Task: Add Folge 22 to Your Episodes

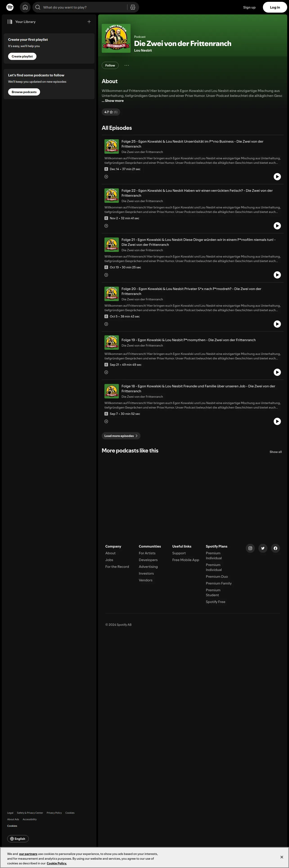Action: pyautogui.click(x=106, y=226)
